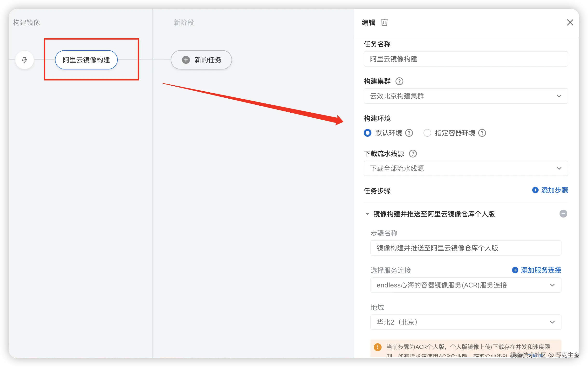Remove step via the gray minus icon
This screenshot has width=588, height=367.
pos(563,214)
